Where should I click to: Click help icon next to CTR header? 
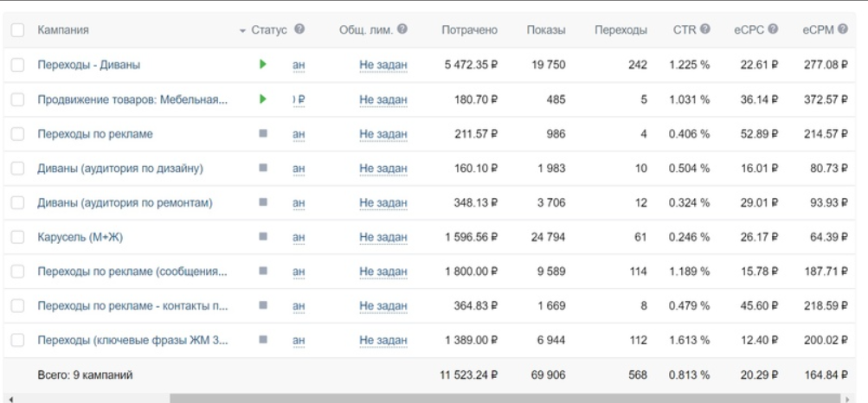click(x=705, y=29)
